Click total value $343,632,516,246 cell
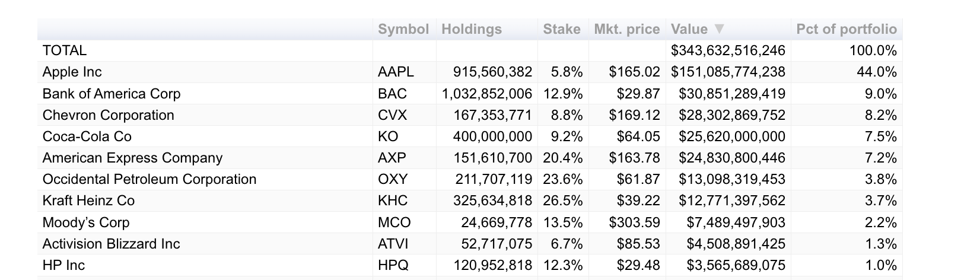Image resolution: width=980 pixels, height=280 pixels. (x=727, y=50)
